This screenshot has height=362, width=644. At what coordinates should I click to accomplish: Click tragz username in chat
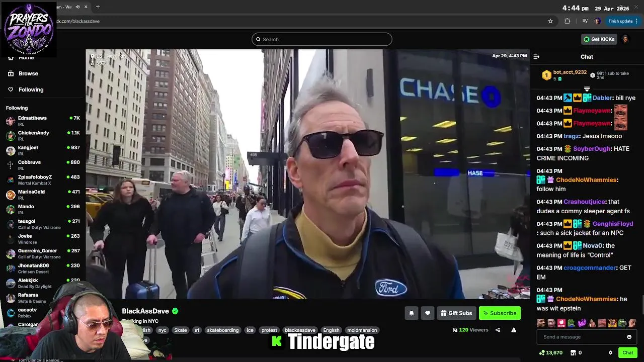pyautogui.click(x=571, y=136)
